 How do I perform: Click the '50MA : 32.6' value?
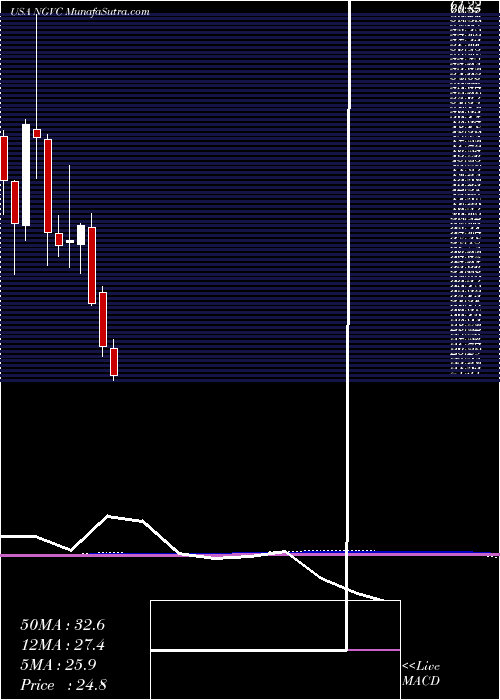[62, 625]
